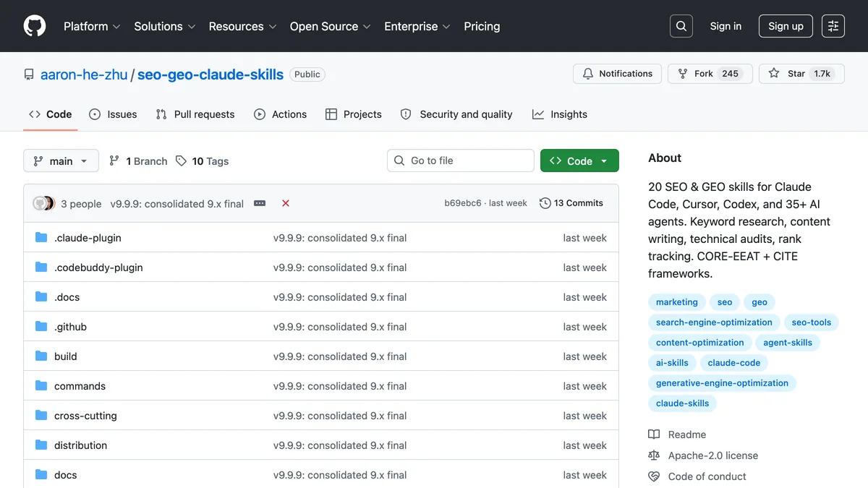This screenshot has width=868, height=488.
Task: Click the .docs folder icon
Action: 41,297
